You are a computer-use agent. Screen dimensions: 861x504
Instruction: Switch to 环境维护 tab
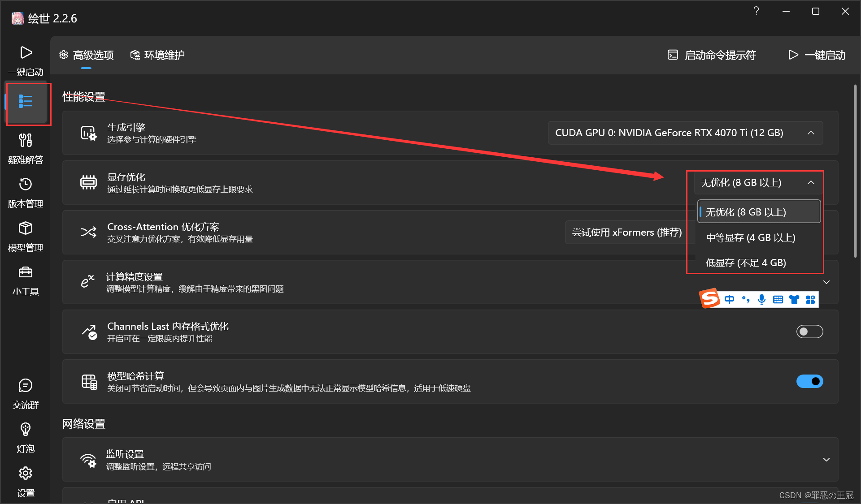click(157, 55)
